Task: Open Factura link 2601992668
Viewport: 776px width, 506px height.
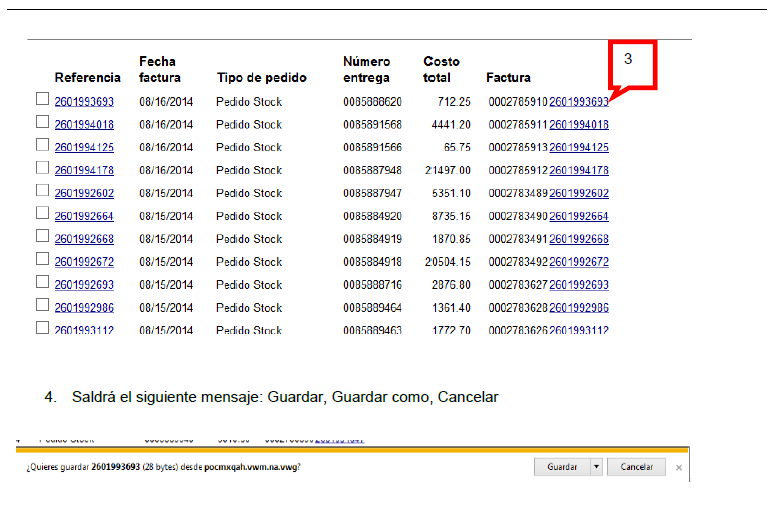Action: pos(579,240)
